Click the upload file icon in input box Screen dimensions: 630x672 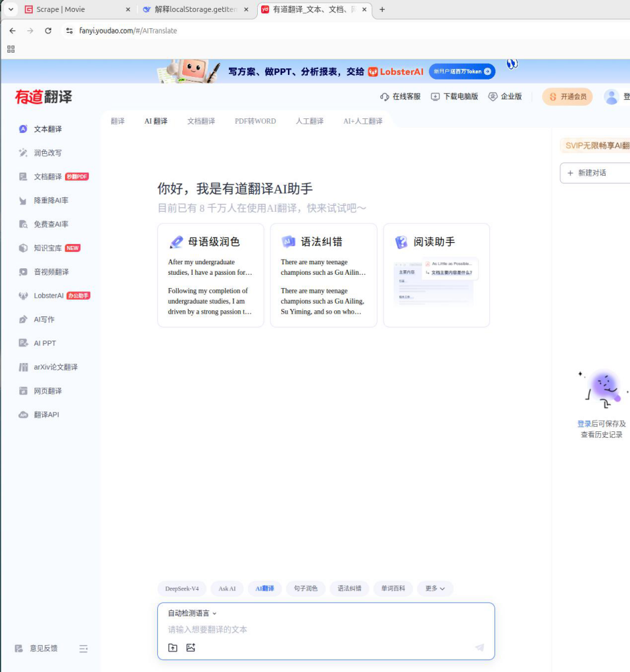pyautogui.click(x=173, y=648)
